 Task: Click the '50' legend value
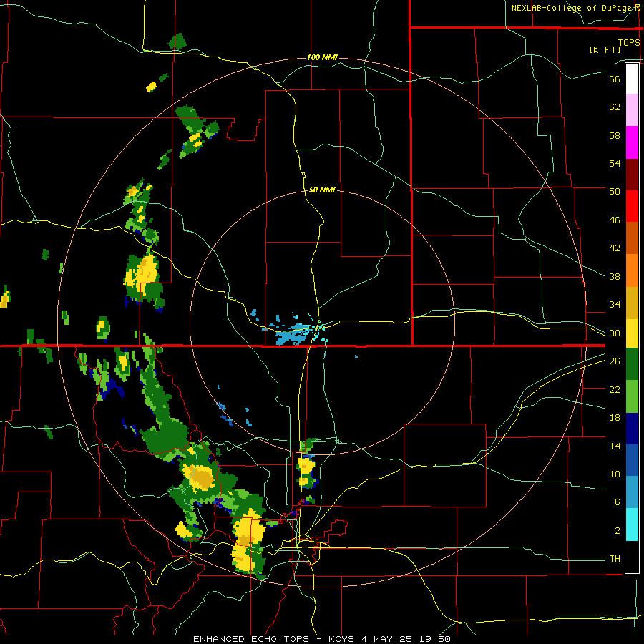[615, 191]
